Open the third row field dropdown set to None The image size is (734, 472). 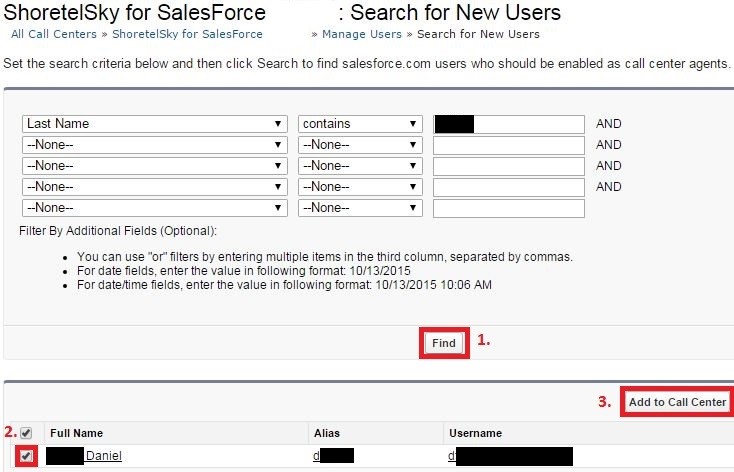click(x=154, y=166)
